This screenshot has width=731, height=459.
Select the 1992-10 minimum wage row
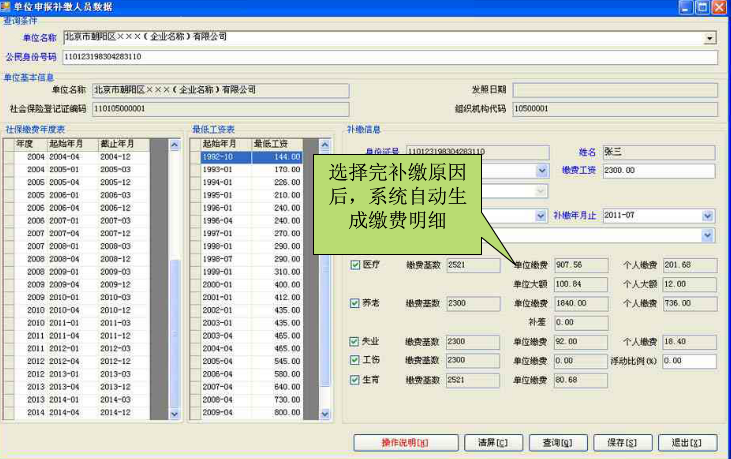tap(251, 157)
